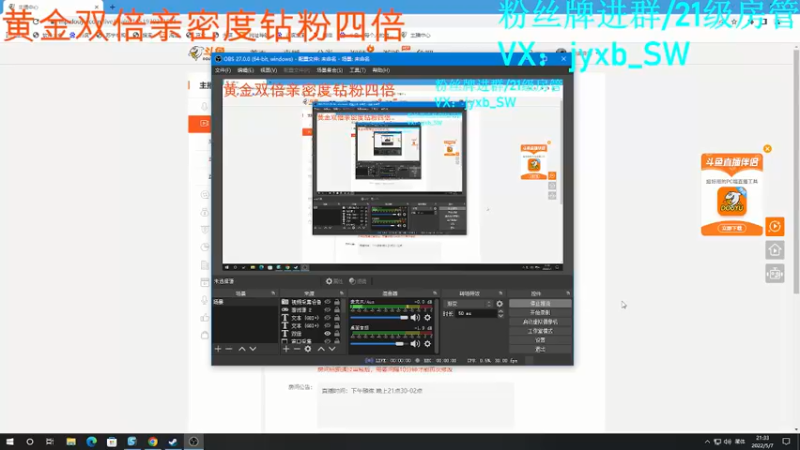The image size is (800, 450).
Task: Move source down with arrow in 来源 panel
Action: 332,349
